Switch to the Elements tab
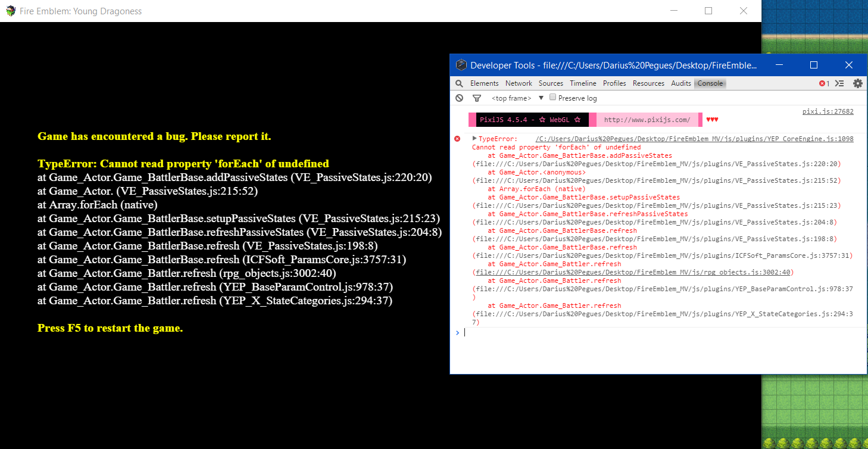868x449 pixels. (x=484, y=83)
